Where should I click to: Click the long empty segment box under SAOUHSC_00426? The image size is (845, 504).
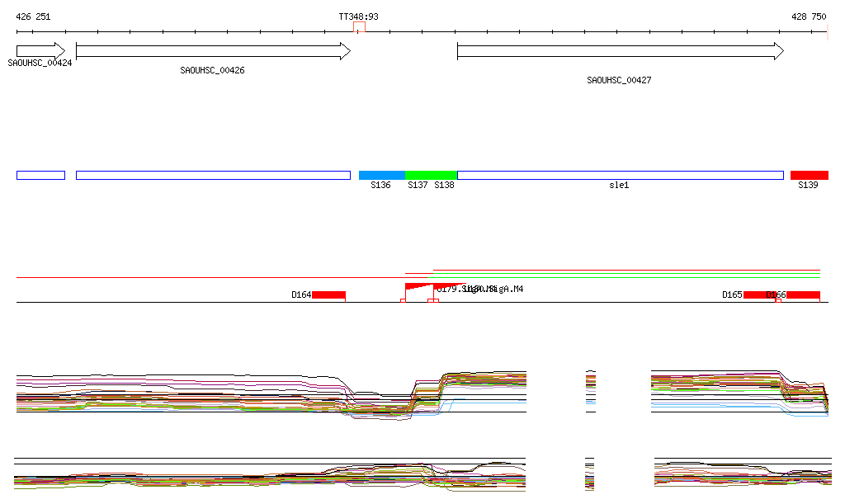pyautogui.click(x=213, y=175)
